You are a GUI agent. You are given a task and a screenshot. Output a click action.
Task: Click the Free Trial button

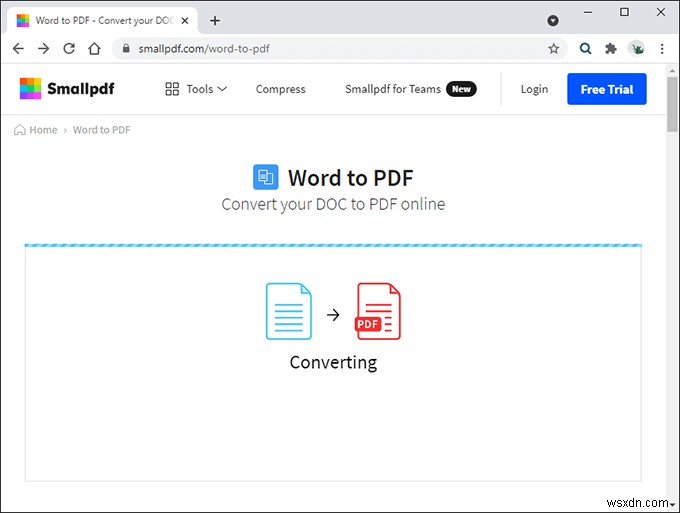607,89
